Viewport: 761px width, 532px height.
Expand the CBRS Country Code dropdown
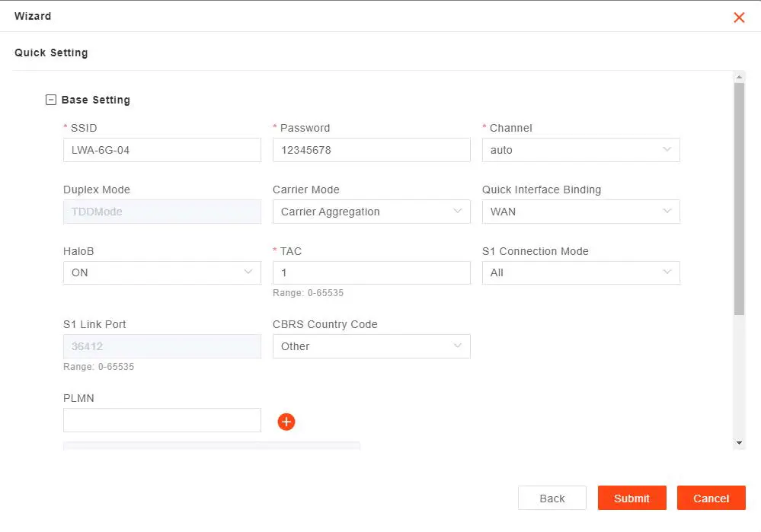click(x=371, y=346)
